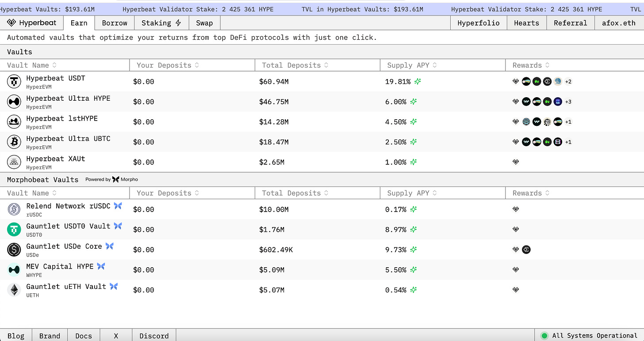Click the heart reward icon in Hyperbeat USDT row

[516, 81]
